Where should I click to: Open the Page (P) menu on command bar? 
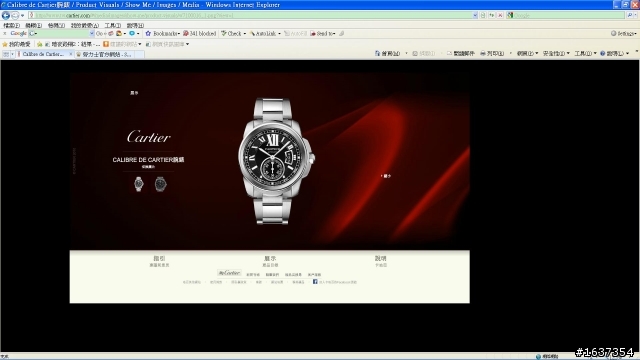coord(527,53)
